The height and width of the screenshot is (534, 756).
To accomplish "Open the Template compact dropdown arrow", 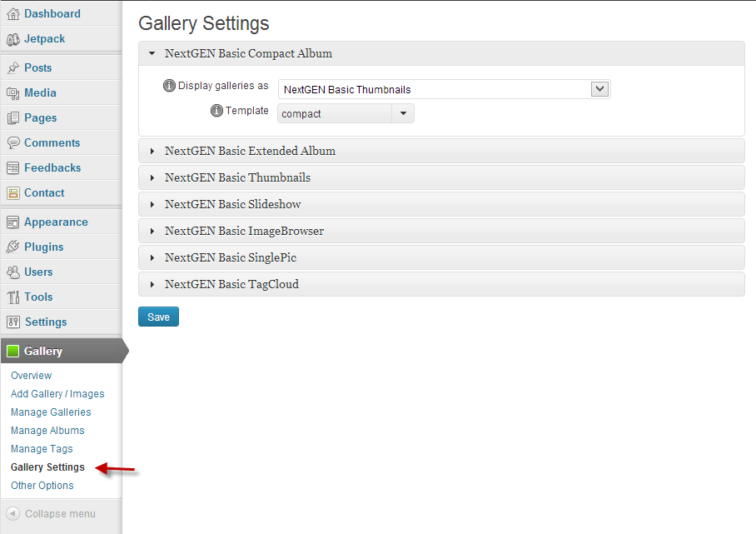I will (403, 114).
